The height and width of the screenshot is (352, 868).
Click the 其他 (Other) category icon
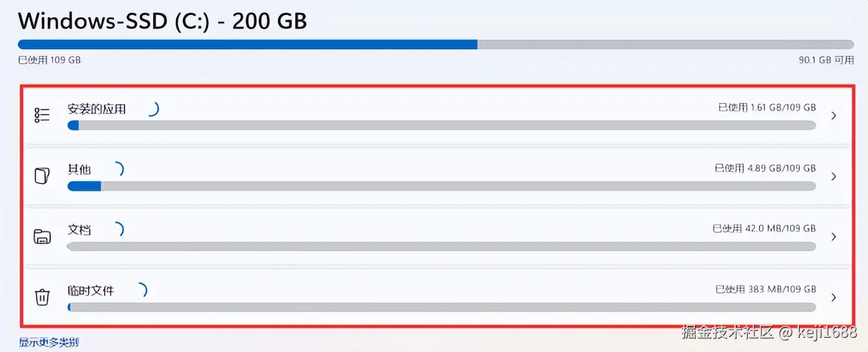(x=42, y=176)
